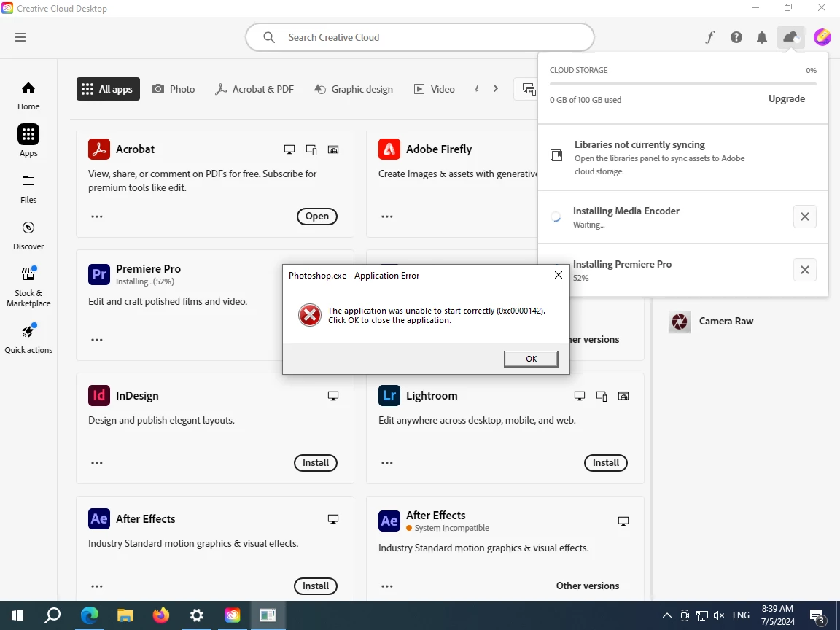
Task: Click the desktop view filter icon beside categories
Action: tap(529, 89)
